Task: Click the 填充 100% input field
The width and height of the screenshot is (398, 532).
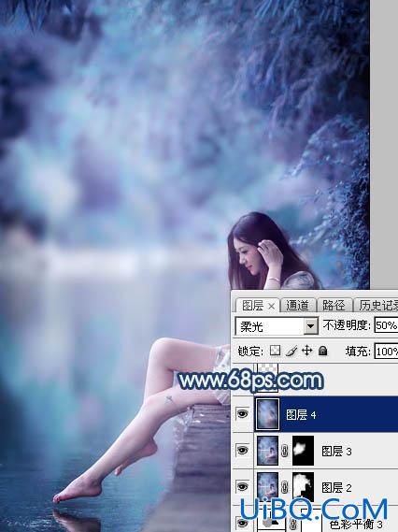Action: (386, 351)
